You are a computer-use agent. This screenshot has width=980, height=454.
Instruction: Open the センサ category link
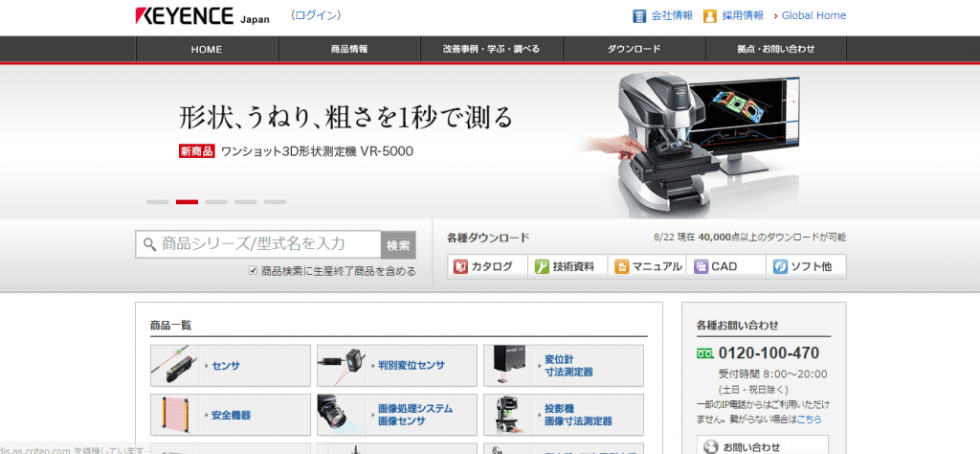pos(226,366)
